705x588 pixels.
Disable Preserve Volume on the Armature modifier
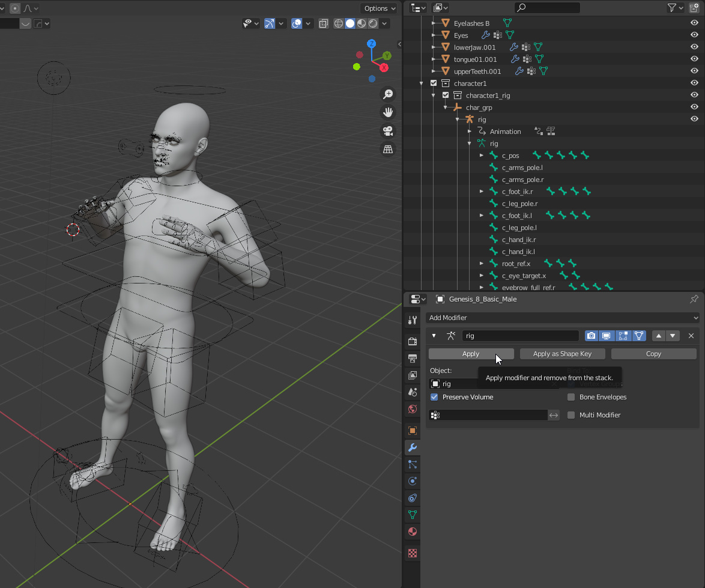click(x=434, y=397)
